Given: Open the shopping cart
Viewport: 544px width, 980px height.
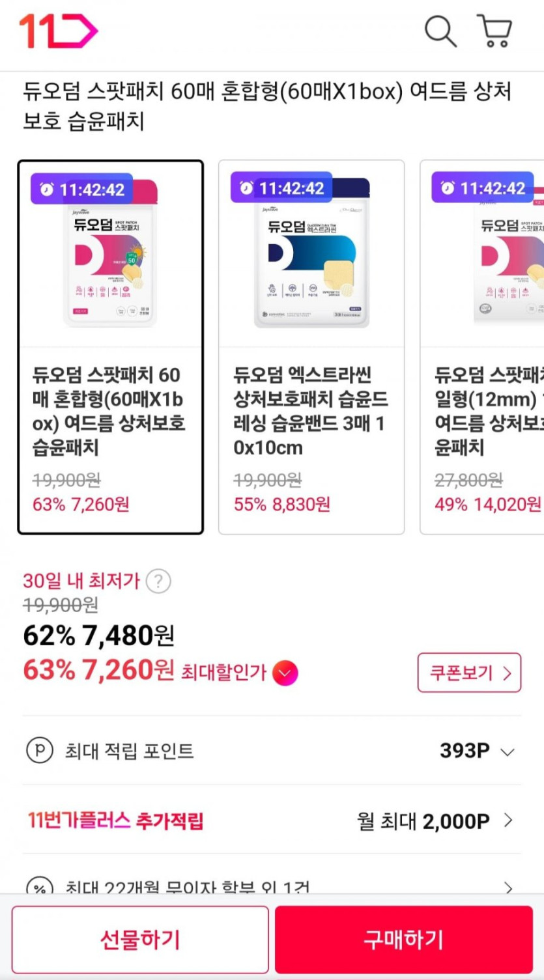Looking at the screenshot, I should pyautogui.click(x=495, y=31).
